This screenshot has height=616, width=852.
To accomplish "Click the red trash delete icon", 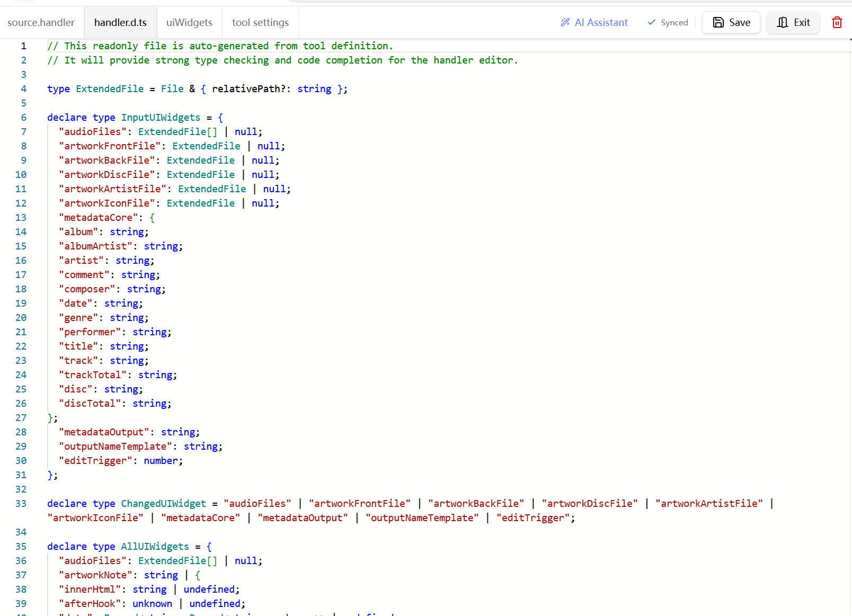I will [837, 22].
